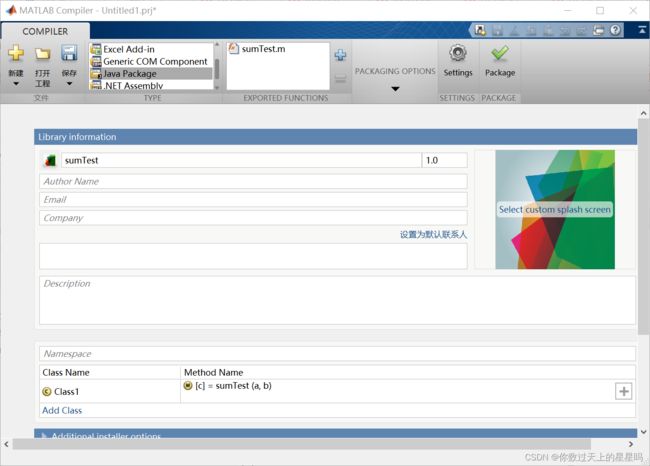Open the Settings gear

458,53
